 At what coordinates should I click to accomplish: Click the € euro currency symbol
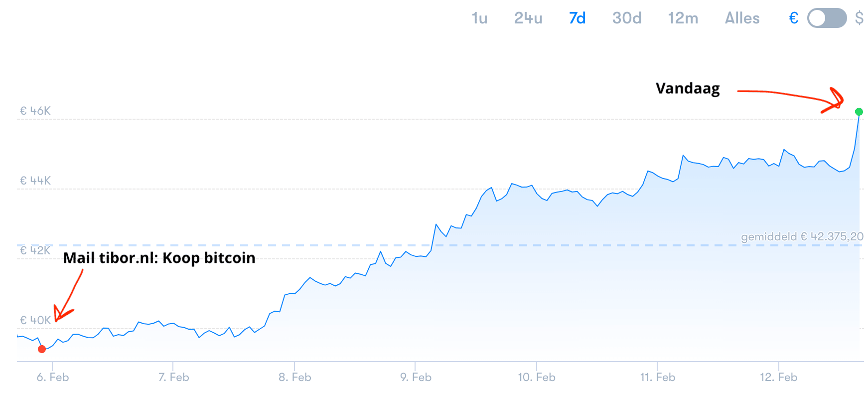[794, 18]
